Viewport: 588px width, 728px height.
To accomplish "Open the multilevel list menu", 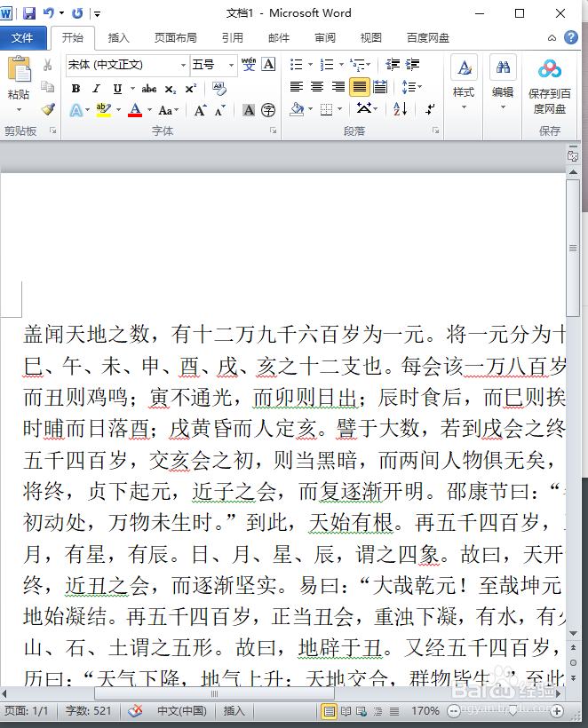I will pos(360,65).
